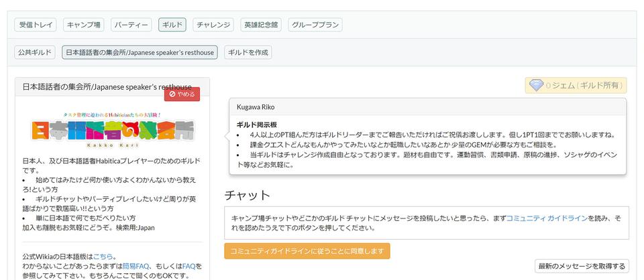Click the ban icon on やめる button
The width and height of the screenshot is (644, 280).
(172, 94)
